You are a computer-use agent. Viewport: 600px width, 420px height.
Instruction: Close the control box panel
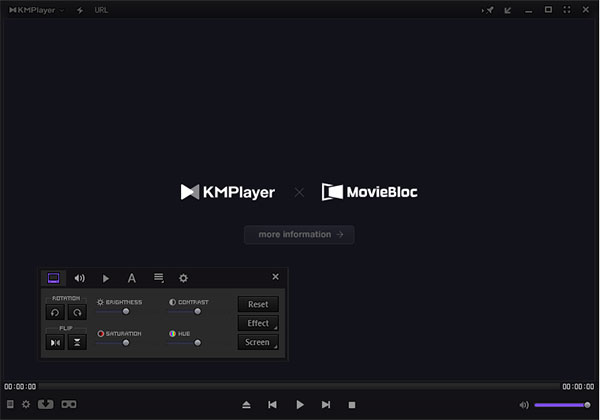(x=275, y=277)
